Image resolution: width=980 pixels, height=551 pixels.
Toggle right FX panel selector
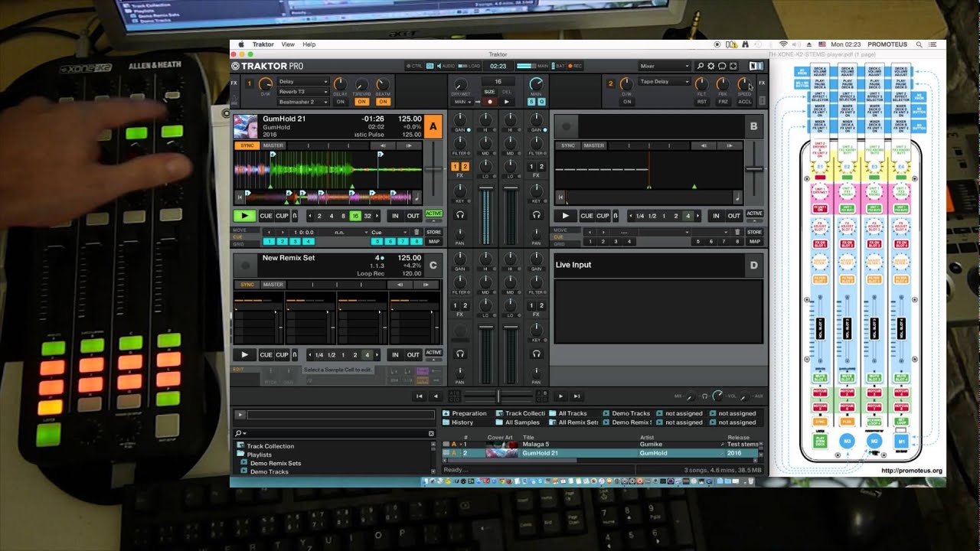pyautogui.click(x=762, y=82)
